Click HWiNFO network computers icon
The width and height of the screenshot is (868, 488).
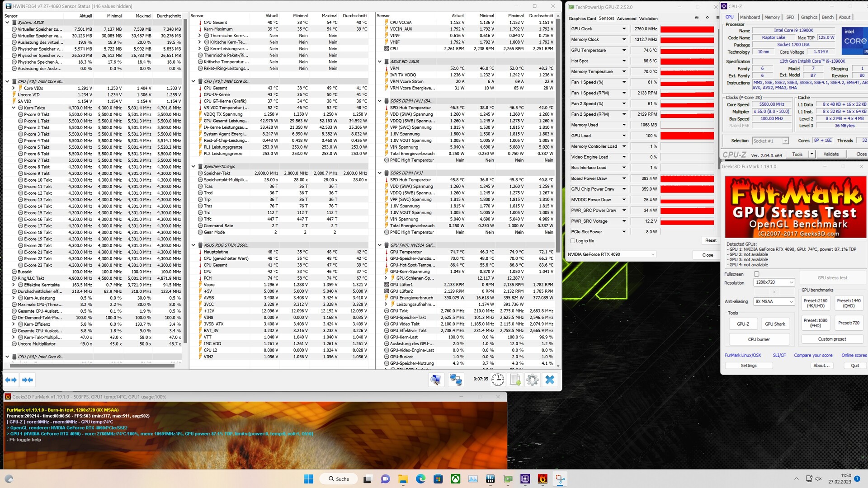(456, 380)
